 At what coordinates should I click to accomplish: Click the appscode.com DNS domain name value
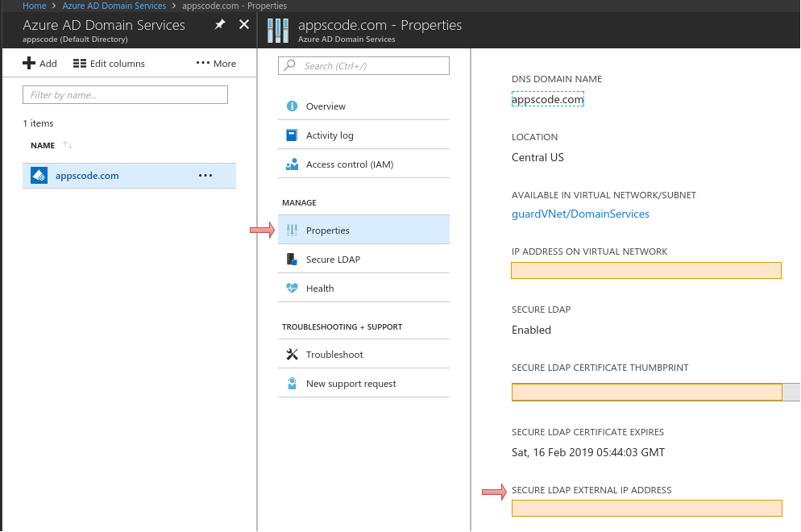548,99
